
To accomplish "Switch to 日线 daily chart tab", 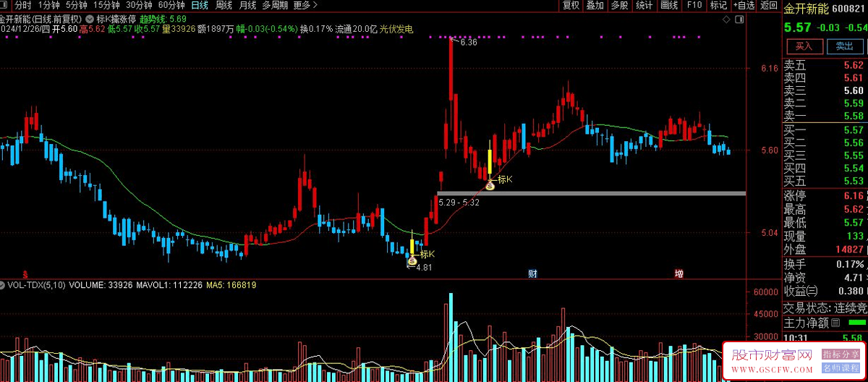I will tap(200, 5).
